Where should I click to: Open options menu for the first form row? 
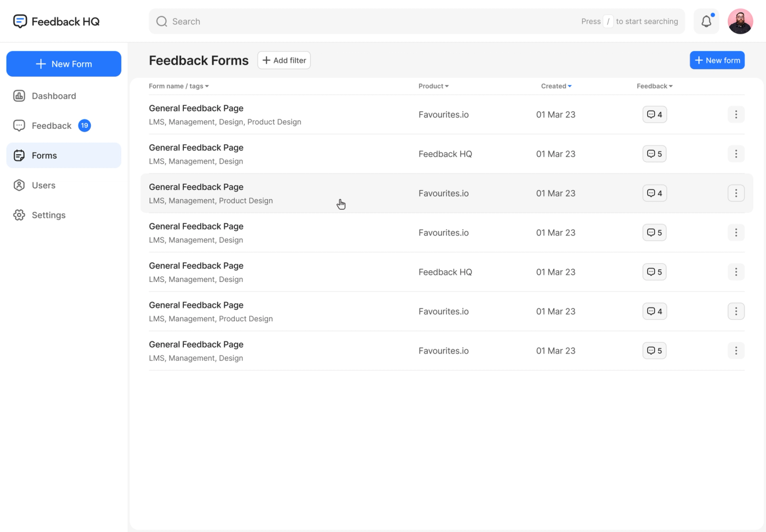(736, 114)
